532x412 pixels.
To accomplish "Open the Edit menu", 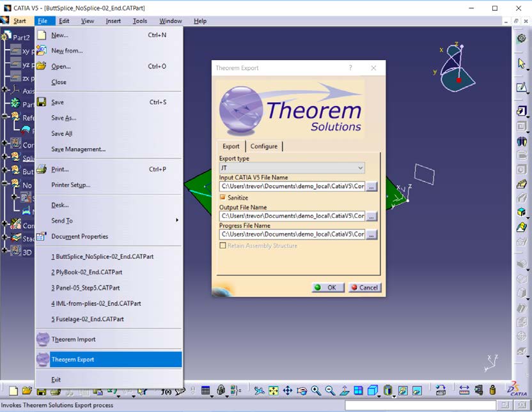I will click(64, 21).
